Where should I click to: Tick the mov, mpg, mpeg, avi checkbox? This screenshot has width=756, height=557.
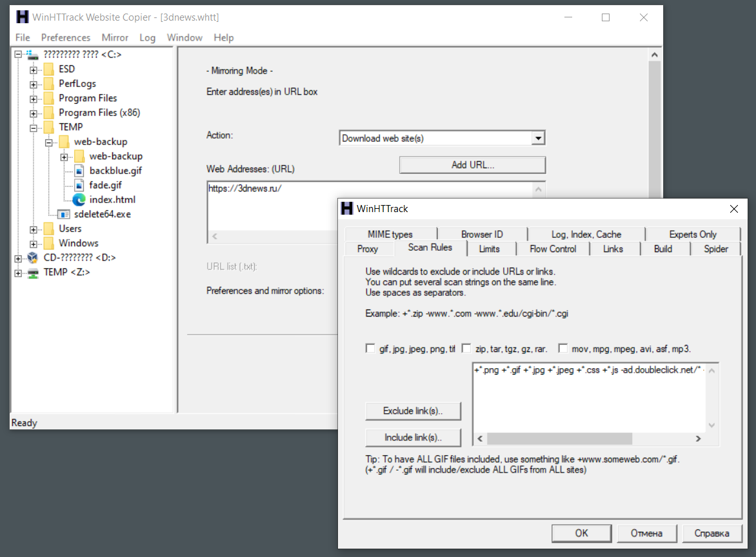(x=562, y=348)
